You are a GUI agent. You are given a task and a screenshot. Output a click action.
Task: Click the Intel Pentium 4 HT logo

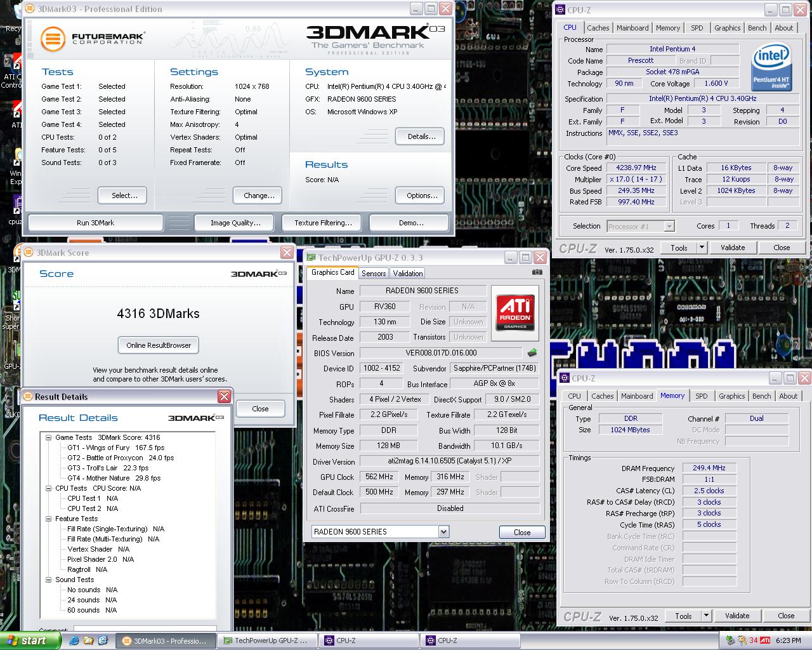tap(770, 67)
